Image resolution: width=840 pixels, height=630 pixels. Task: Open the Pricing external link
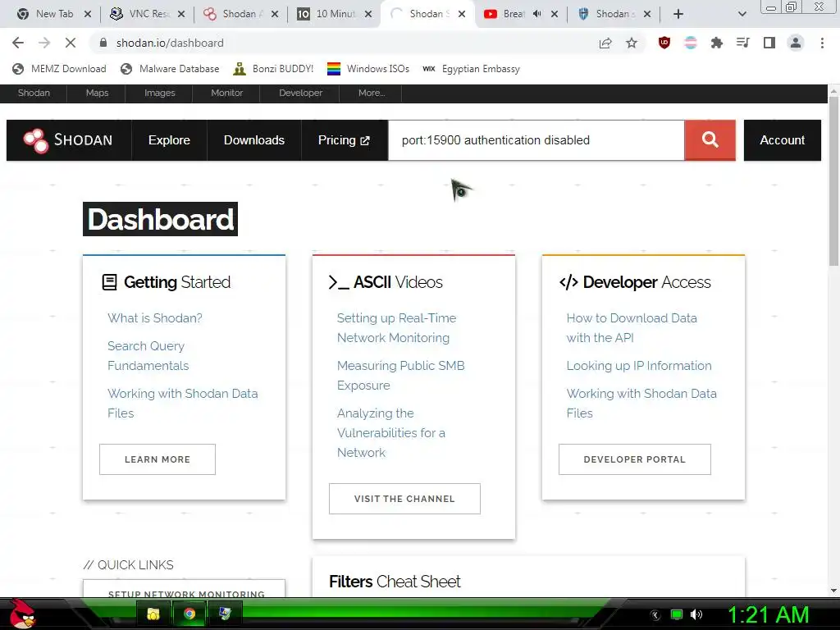coord(344,139)
